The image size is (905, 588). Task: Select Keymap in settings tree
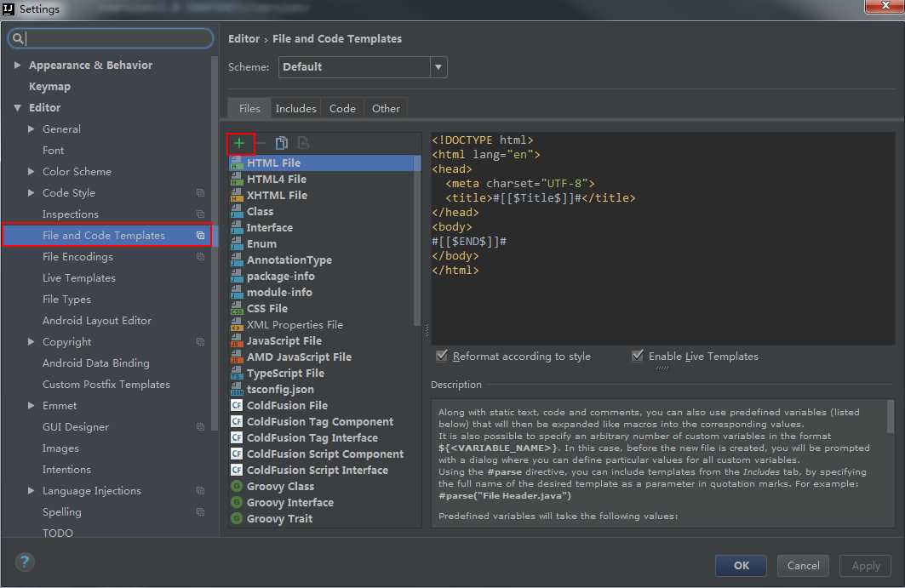[x=49, y=87]
